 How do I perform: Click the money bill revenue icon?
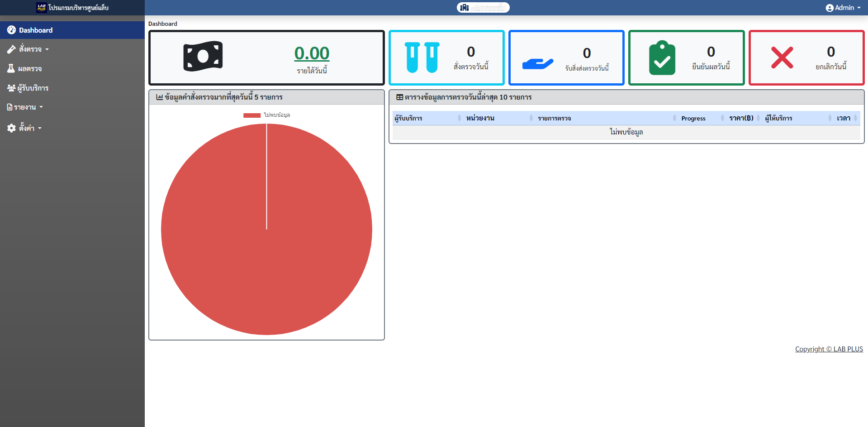coord(203,56)
